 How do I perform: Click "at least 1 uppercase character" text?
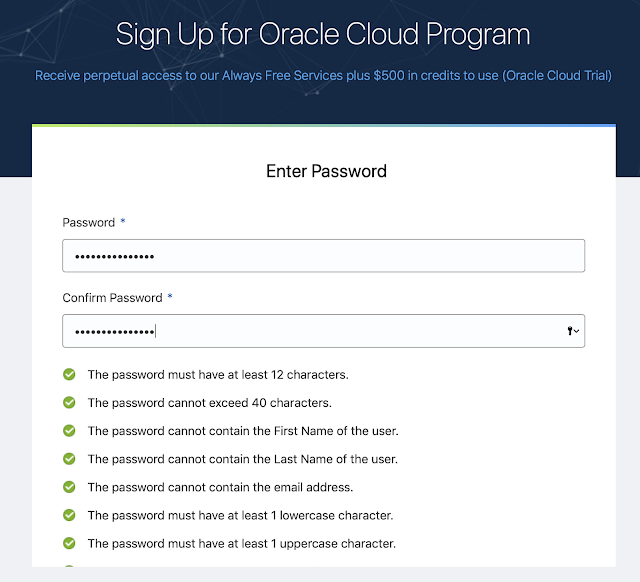(241, 544)
